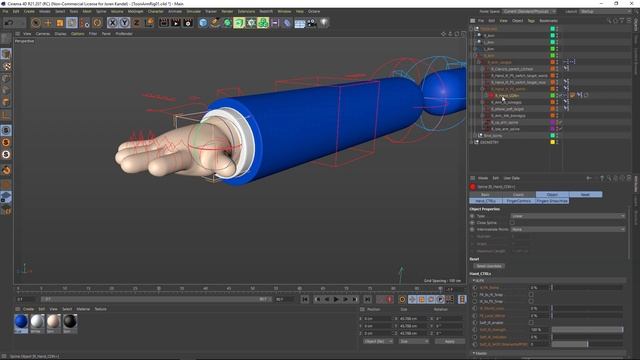
Task: Select the Move tool
Action: coord(48,23)
